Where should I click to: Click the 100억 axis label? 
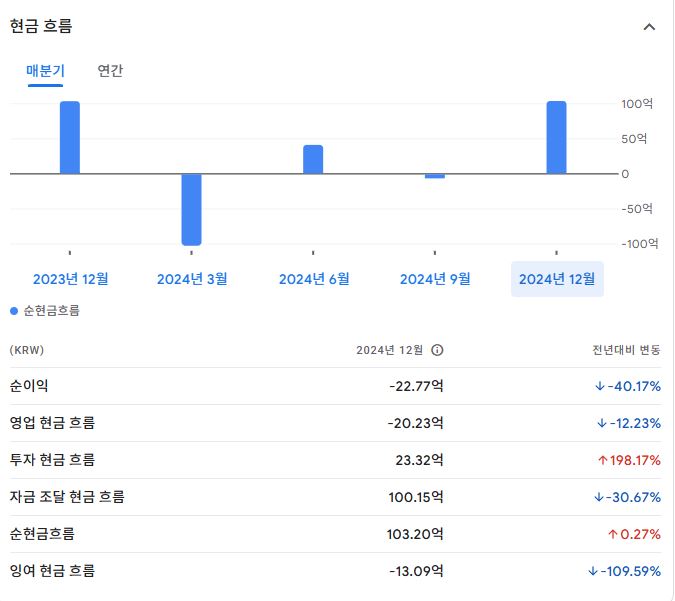pyautogui.click(x=637, y=104)
